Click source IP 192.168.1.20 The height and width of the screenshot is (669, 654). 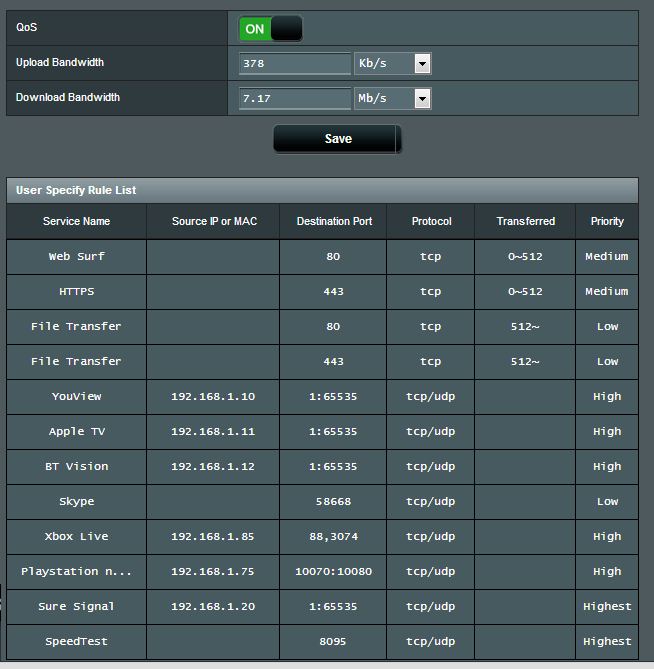point(213,606)
